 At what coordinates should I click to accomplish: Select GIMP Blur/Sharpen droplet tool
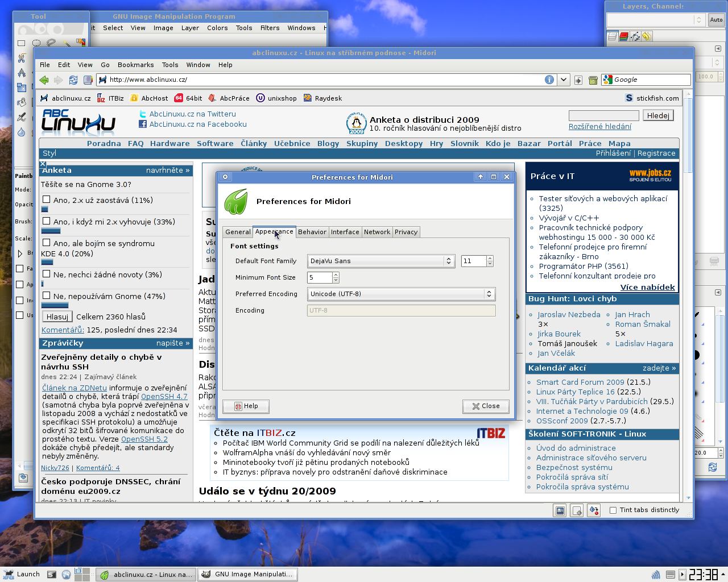(x=21, y=132)
